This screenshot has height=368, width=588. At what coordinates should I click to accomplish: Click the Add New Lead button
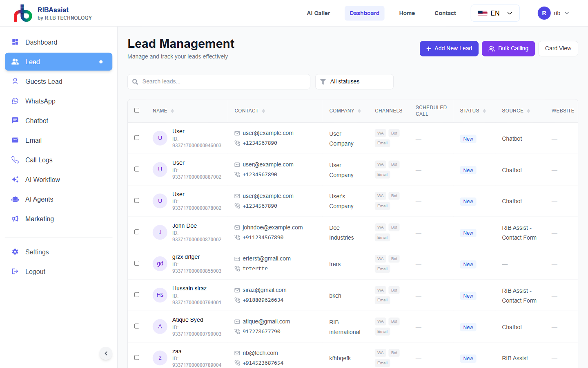(449, 48)
